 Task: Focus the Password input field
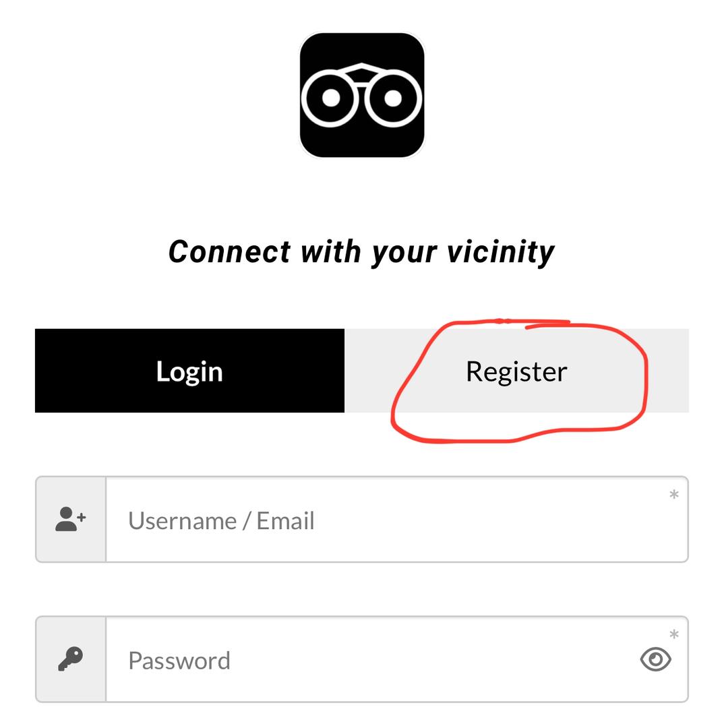coord(397,659)
